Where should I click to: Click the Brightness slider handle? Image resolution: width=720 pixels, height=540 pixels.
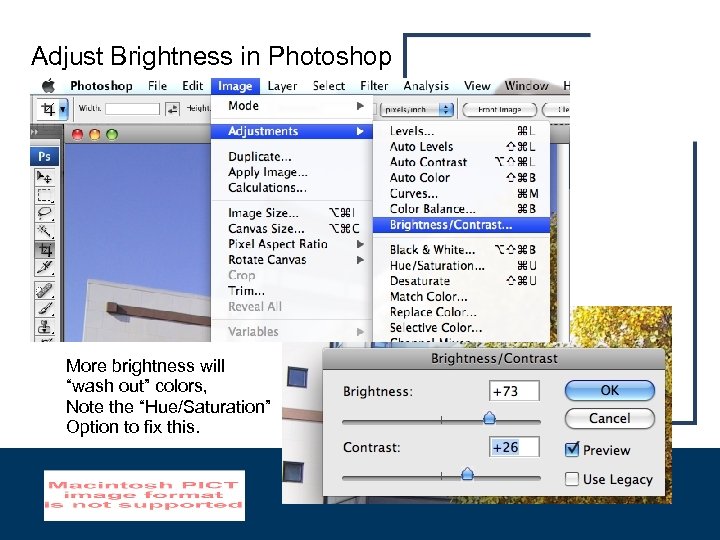click(489, 418)
